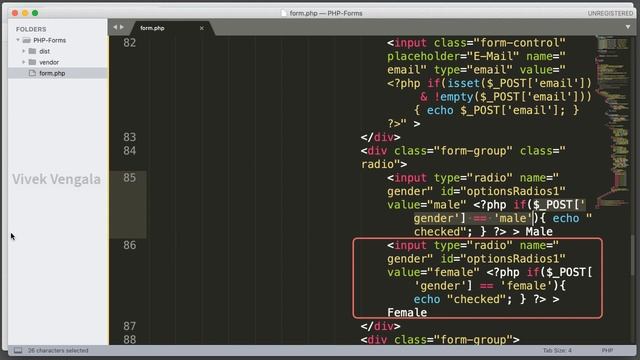Collapse the PHP-Forms folder arrow
The image size is (640, 360).
[18, 40]
